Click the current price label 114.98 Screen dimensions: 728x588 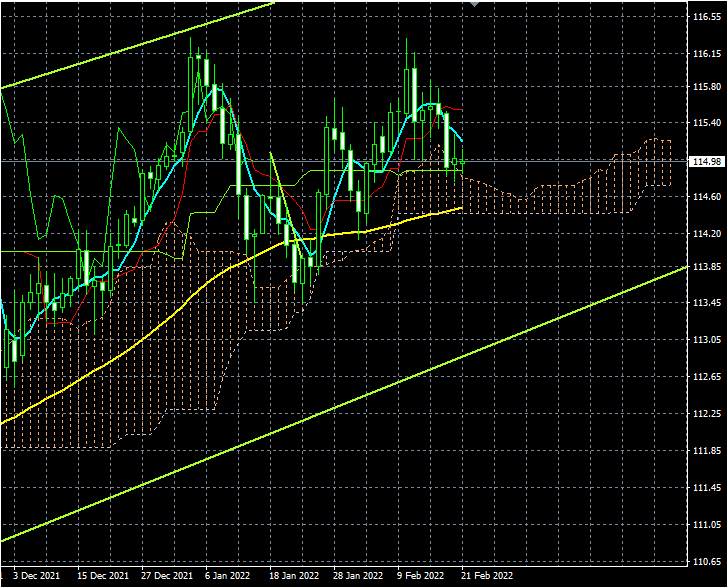pyautogui.click(x=708, y=162)
